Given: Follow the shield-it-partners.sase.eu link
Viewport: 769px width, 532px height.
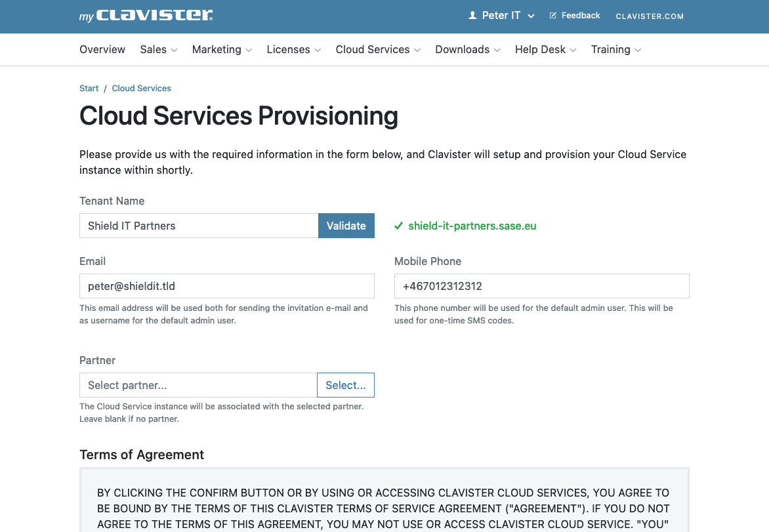Looking at the screenshot, I should tap(473, 226).
